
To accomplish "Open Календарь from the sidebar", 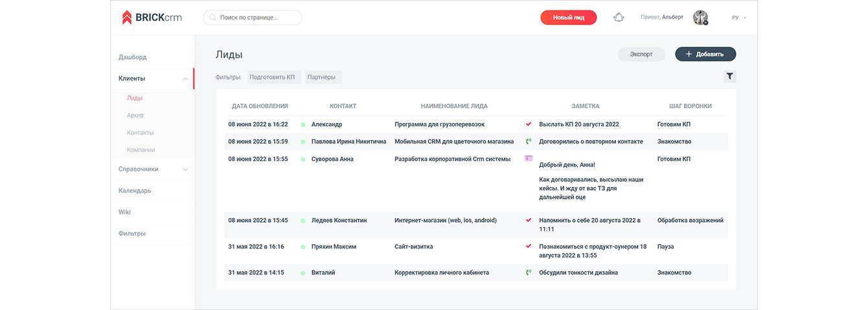I will point(135,190).
